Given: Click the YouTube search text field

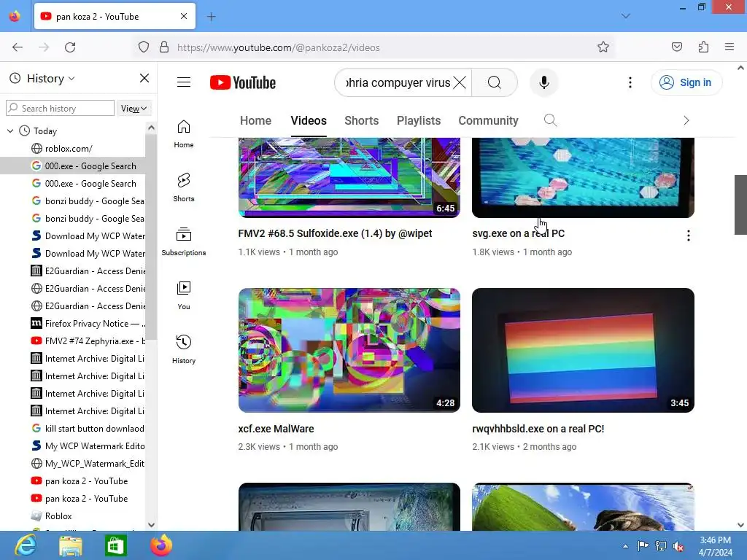Looking at the screenshot, I should click(398, 82).
